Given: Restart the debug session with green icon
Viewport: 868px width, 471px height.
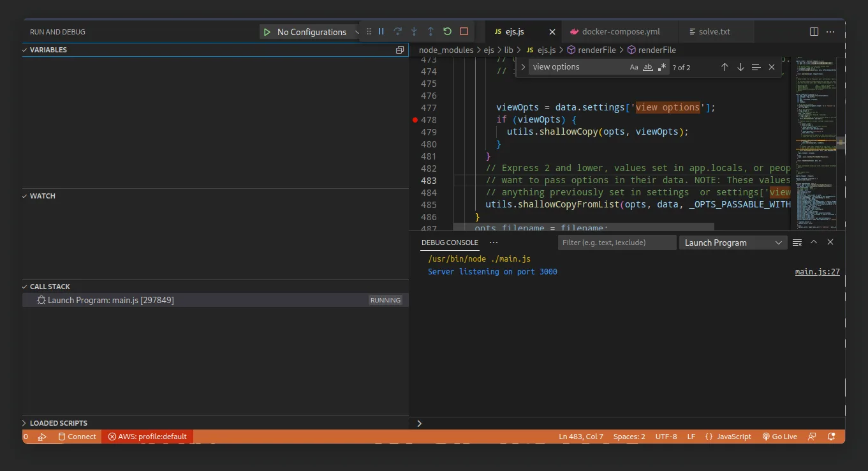Looking at the screenshot, I should [x=447, y=31].
